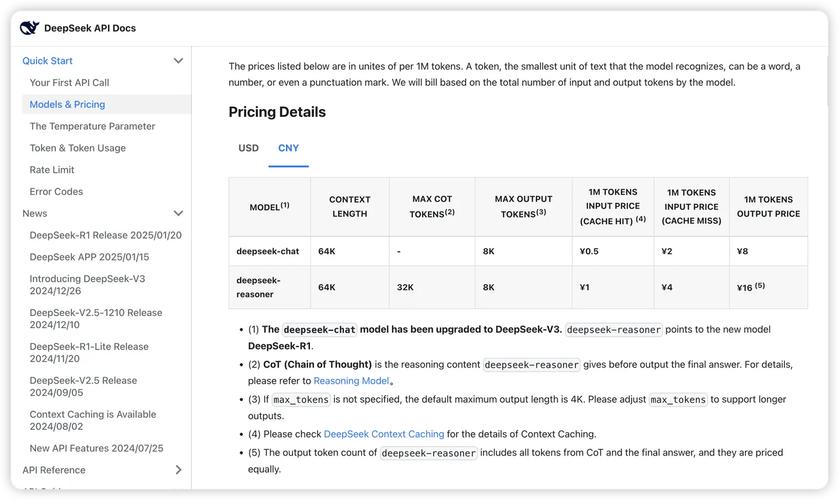Viewport: 839px width, 500px height.
Task: Open DeepSeek-V2.5-1210 Release news item
Action: click(96, 319)
